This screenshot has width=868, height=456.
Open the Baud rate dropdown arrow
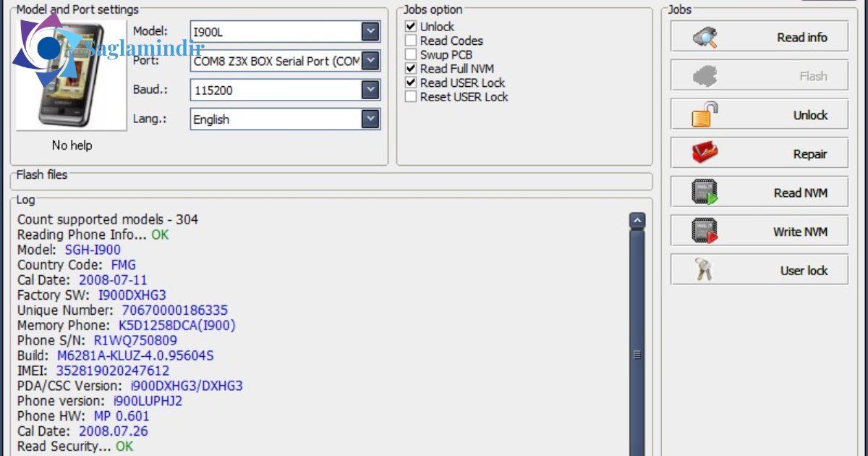370,90
